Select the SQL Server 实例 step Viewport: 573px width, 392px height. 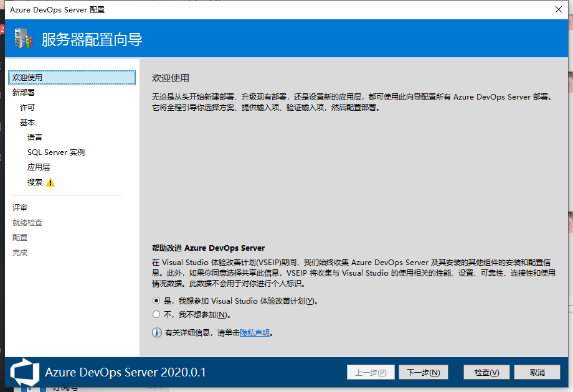coord(55,152)
